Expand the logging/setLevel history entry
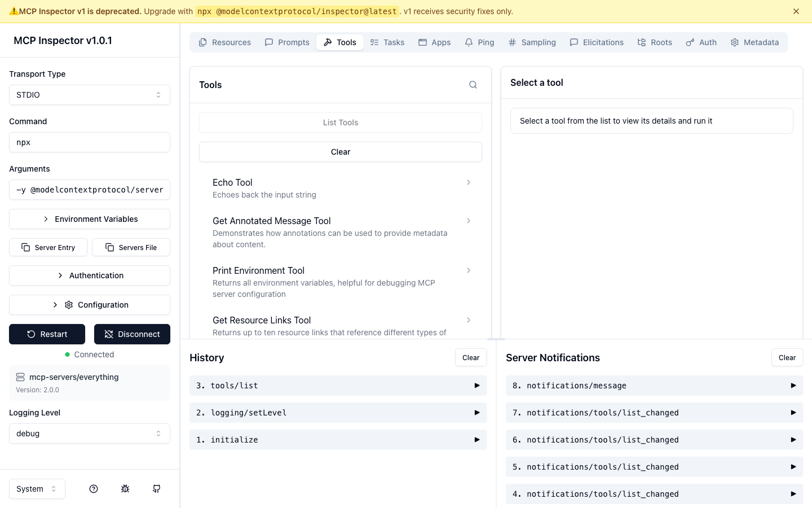Viewport: 812px width, 508px height. [338, 413]
